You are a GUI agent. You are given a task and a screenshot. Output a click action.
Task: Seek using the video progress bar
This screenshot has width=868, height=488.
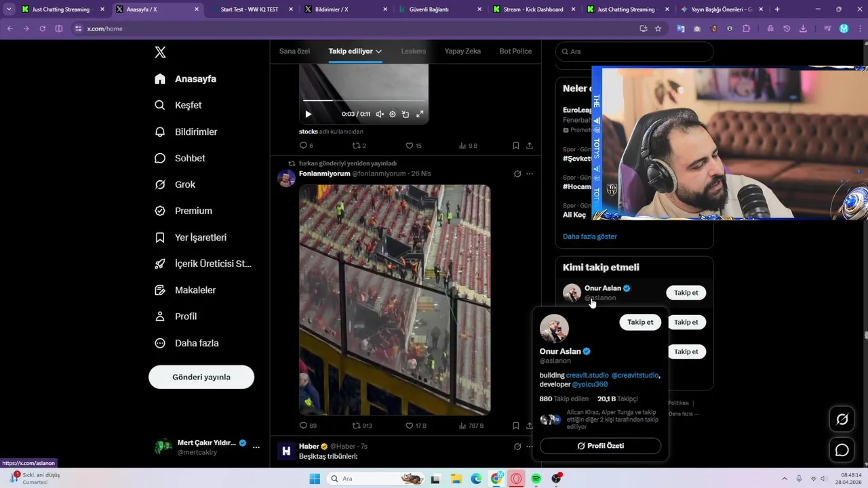click(363, 100)
